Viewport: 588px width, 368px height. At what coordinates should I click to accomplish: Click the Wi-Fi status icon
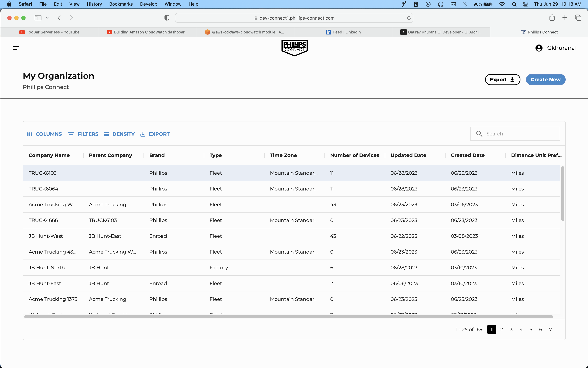tap(502, 4)
